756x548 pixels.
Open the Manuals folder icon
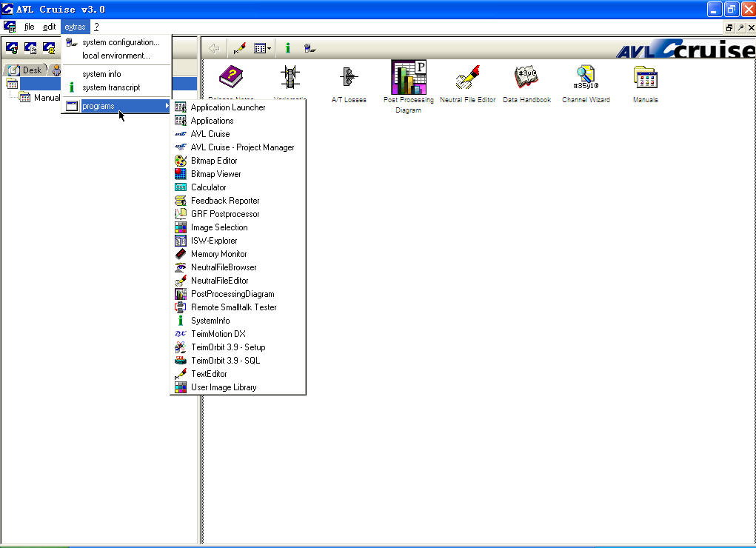click(645, 77)
